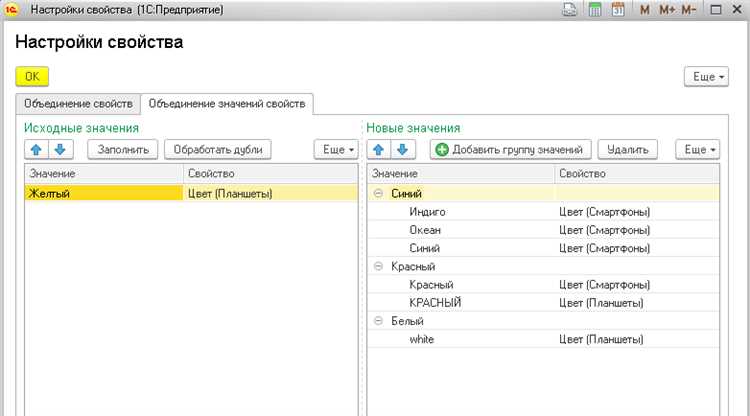Select the white value row

[543, 339]
